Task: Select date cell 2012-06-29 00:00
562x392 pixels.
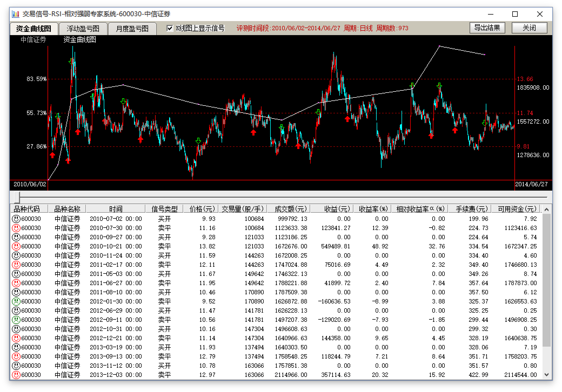Action: [x=116, y=310]
